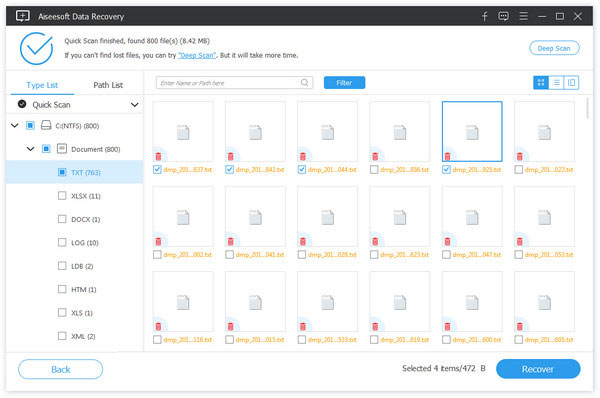Screen dimensions: 600x398
Task: Switch to content preview view
Action: (x=571, y=83)
